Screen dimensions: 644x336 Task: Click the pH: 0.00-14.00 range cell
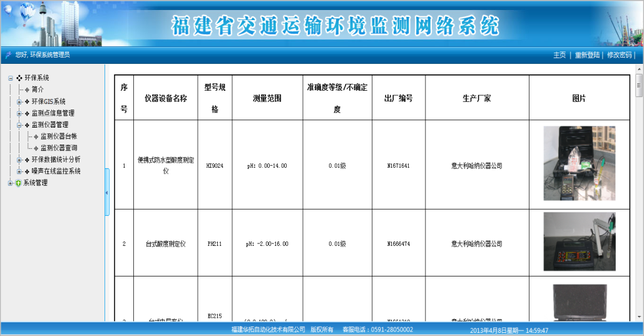pos(267,166)
